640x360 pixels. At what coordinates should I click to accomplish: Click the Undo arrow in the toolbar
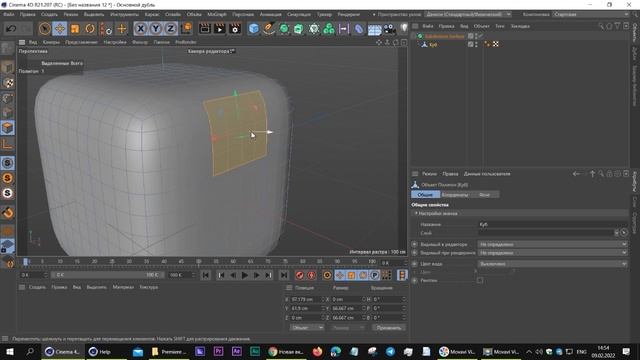pos(11,29)
